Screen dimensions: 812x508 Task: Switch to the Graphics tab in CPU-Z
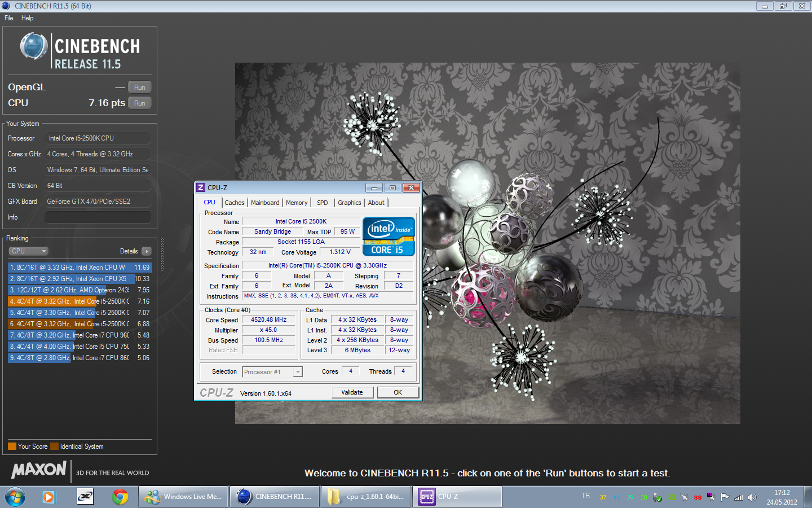click(350, 203)
